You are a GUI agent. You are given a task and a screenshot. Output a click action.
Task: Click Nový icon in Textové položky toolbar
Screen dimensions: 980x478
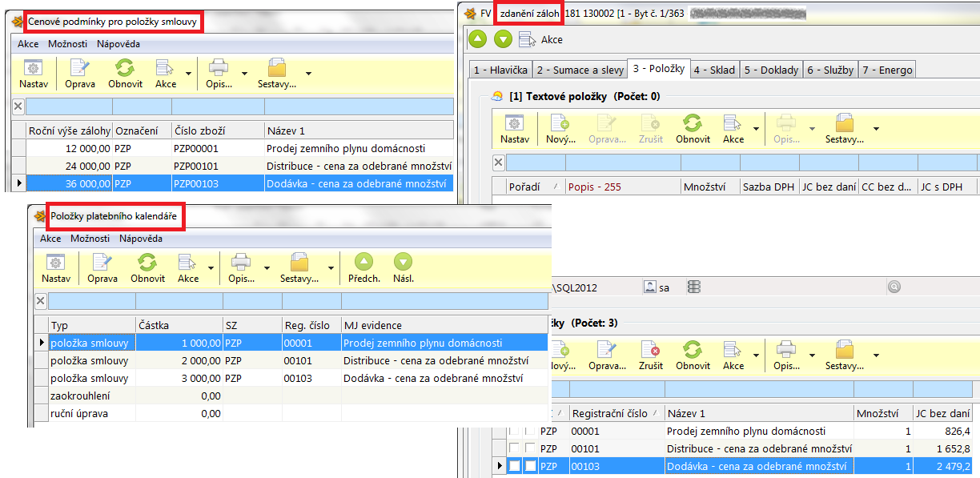(560, 123)
